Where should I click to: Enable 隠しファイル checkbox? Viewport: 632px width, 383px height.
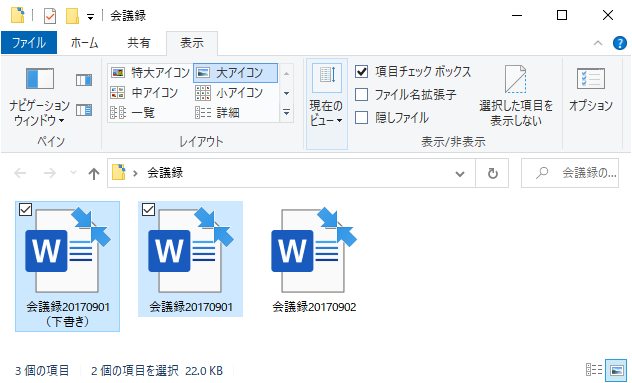362,118
